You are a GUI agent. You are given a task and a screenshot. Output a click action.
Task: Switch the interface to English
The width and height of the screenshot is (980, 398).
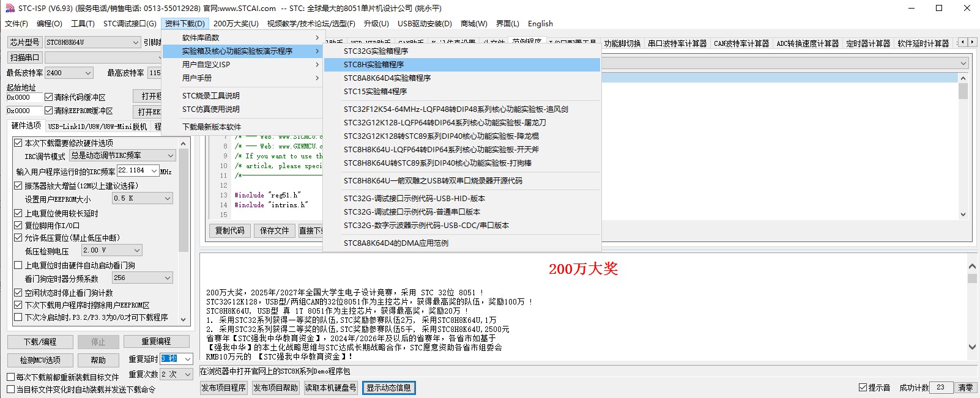[540, 24]
